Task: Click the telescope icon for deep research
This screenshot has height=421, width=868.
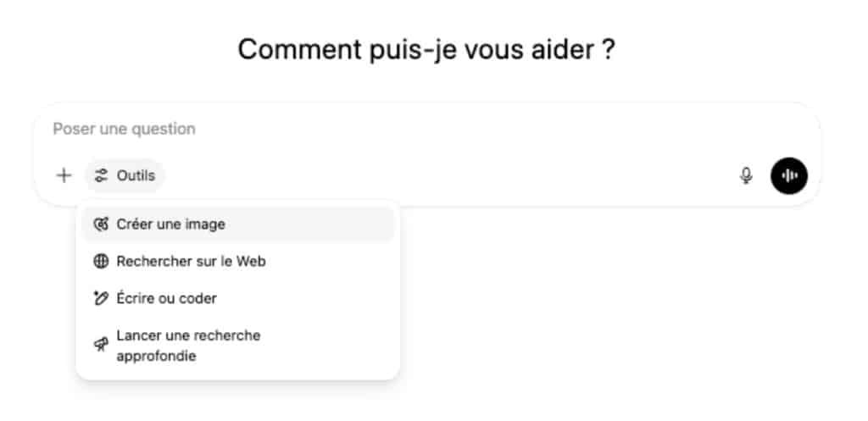Action: (101, 346)
